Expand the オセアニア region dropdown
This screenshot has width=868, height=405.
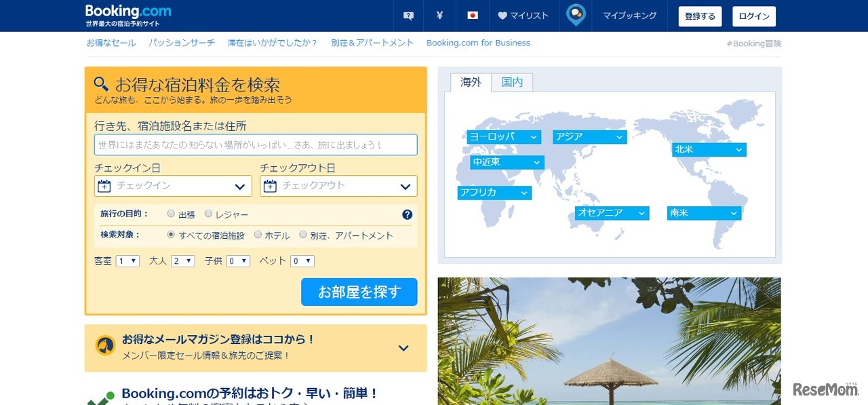tap(612, 213)
